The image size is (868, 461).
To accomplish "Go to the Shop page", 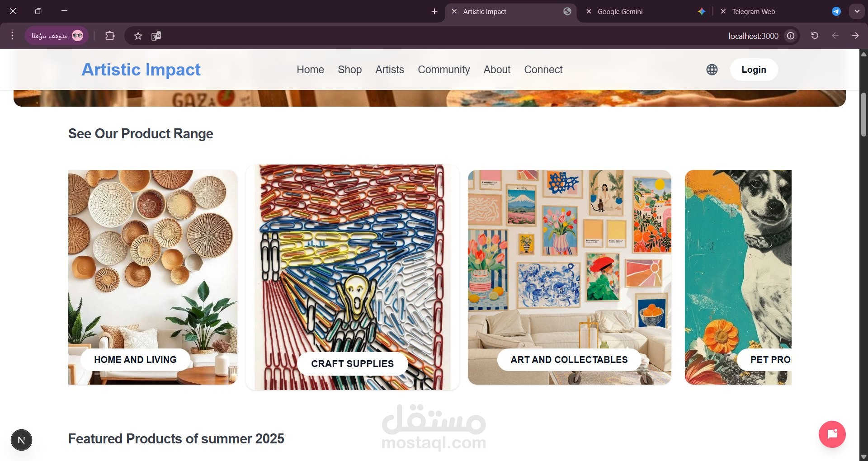I will click(349, 70).
